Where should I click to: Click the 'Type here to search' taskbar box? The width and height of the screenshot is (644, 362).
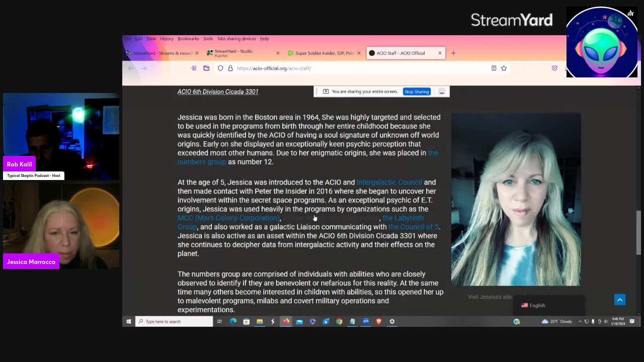174,321
